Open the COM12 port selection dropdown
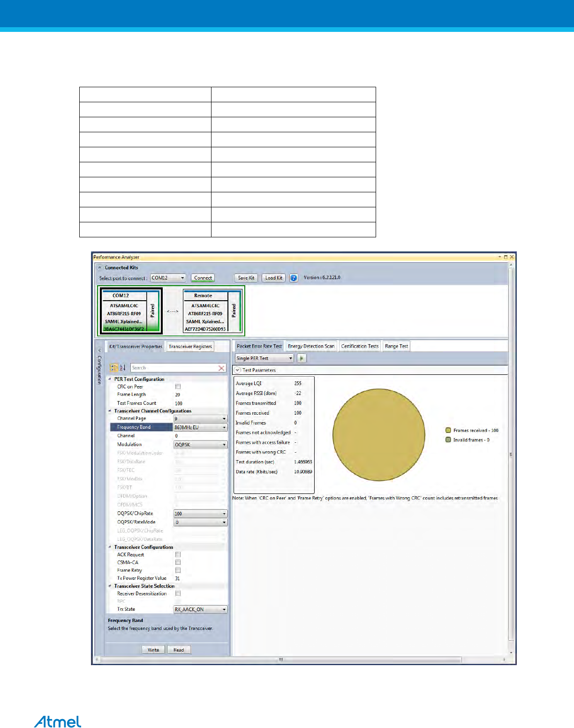The width and height of the screenshot is (574, 728). tap(182, 278)
